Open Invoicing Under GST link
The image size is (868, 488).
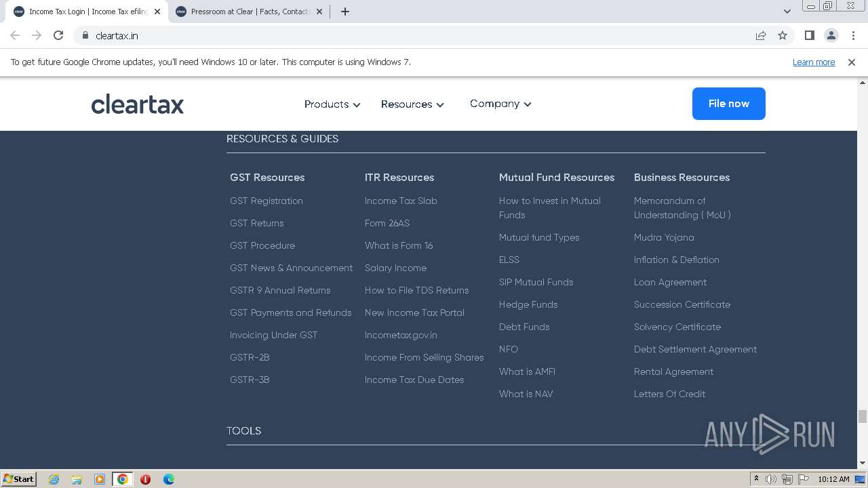(274, 335)
